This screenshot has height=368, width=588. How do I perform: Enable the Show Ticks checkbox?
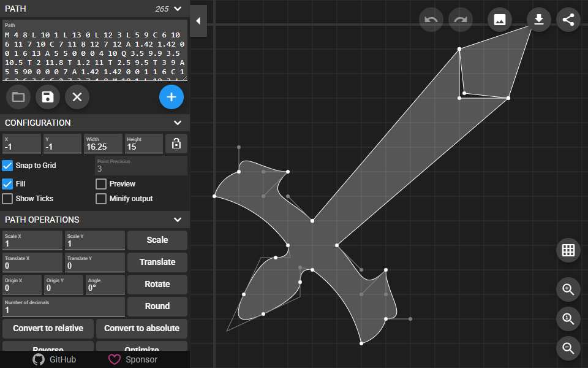point(7,199)
